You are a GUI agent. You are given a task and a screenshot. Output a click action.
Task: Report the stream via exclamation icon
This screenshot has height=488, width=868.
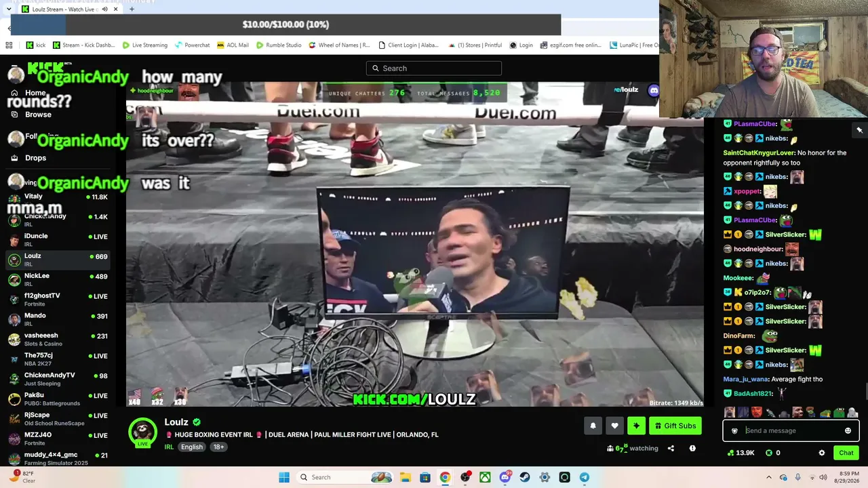[x=692, y=448]
